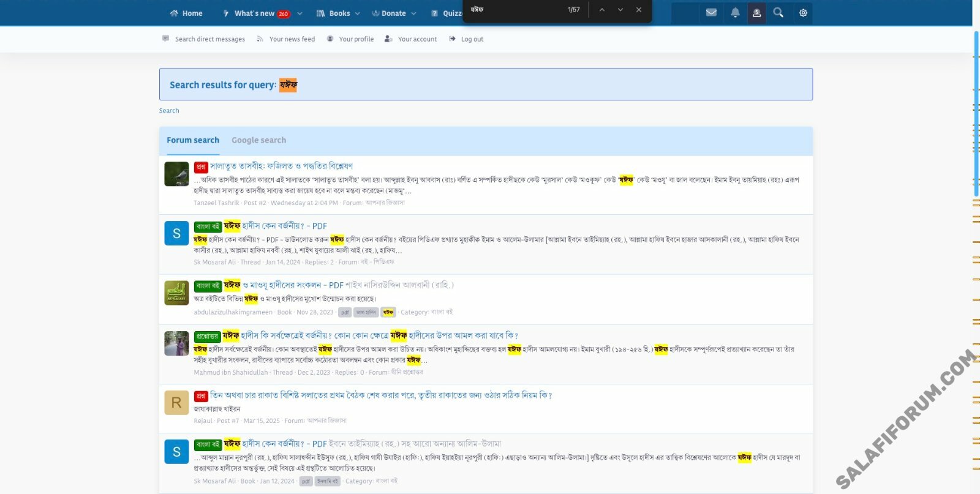
Task: Open Search direct messages link
Action: tap(209, 39)
